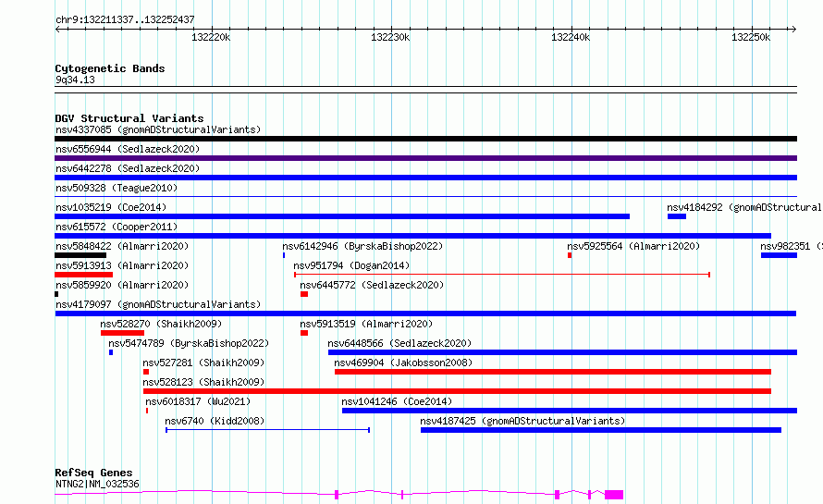This screenshot has height=504, width=823.
Task: Select the black nsv5848422 variant bar
Action: [80, 255]
